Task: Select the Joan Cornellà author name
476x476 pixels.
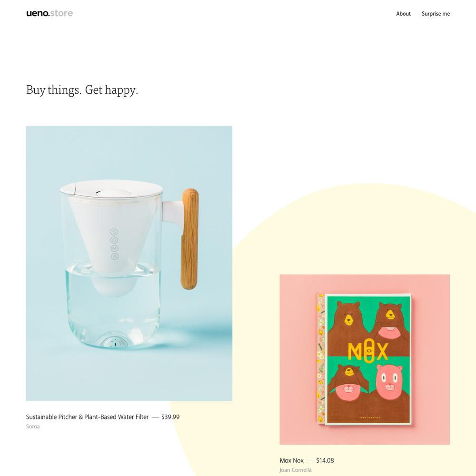Action: tap(296, 470)
